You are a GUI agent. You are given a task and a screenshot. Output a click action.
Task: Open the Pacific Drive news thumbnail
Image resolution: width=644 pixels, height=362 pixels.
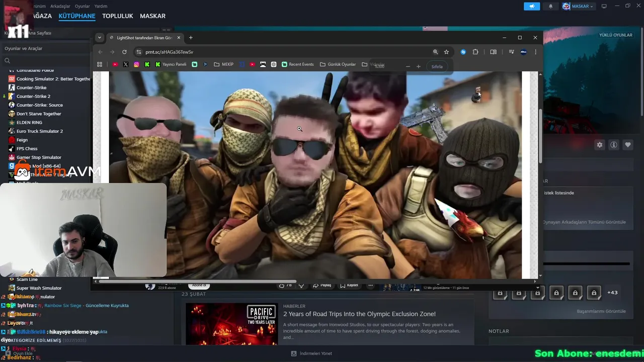coord(231,324)
